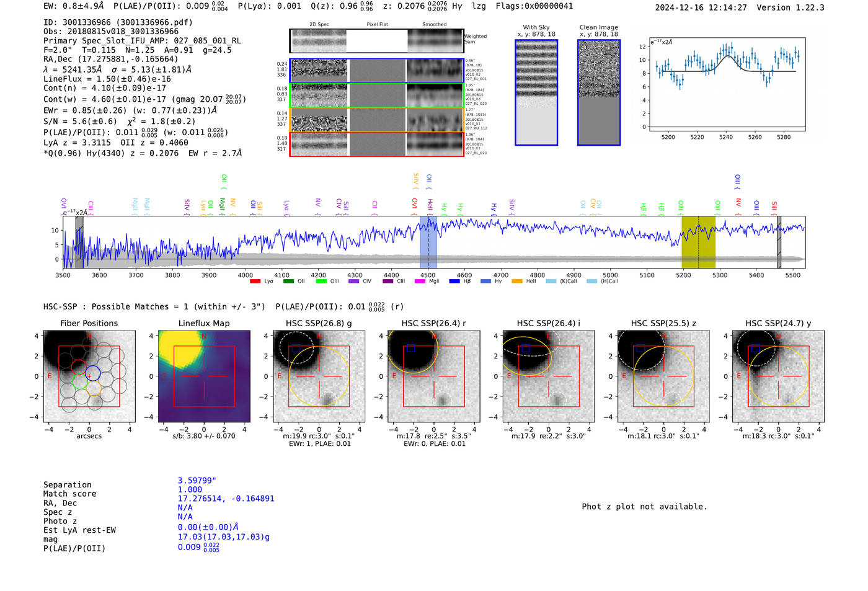Open the Clean Image panel

click(599, 92)
